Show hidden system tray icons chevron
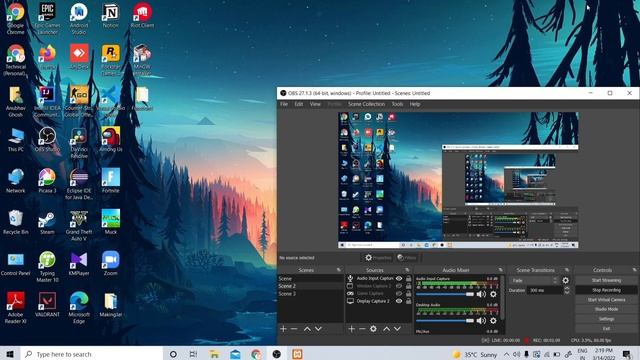Image resolution: width=640 pixels, height=360 pixels. coord(506,354)
